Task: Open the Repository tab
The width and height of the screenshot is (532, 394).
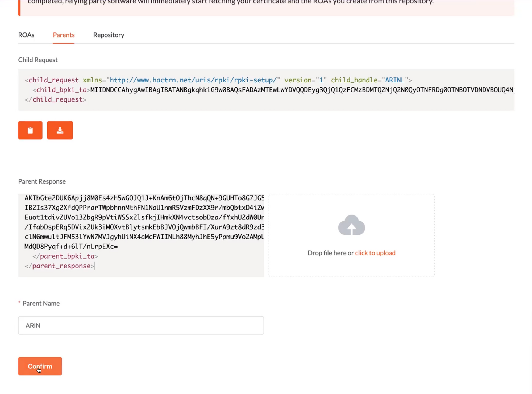Action: click(109, 35)
